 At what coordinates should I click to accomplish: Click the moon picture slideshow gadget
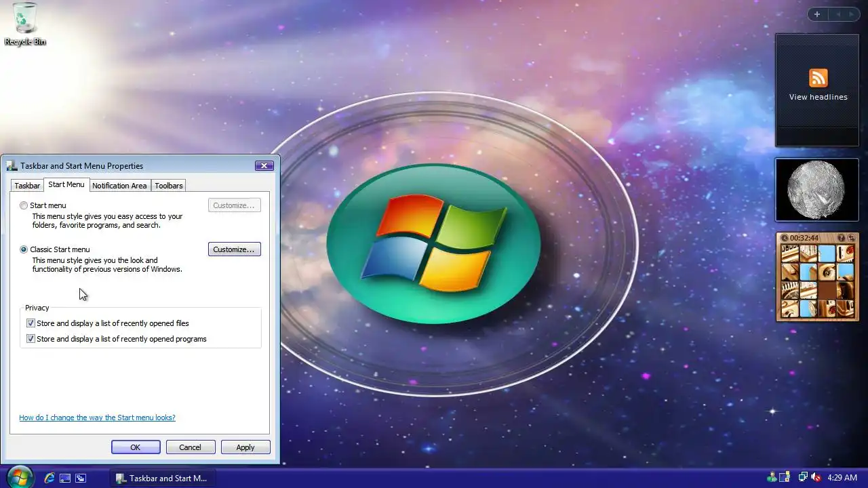(x=817, y=190)
